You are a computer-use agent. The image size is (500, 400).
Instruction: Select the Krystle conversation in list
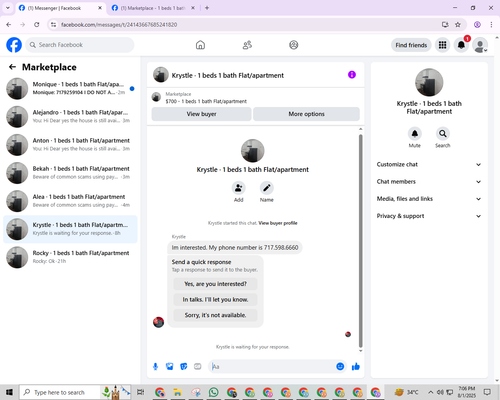(70, 229)
